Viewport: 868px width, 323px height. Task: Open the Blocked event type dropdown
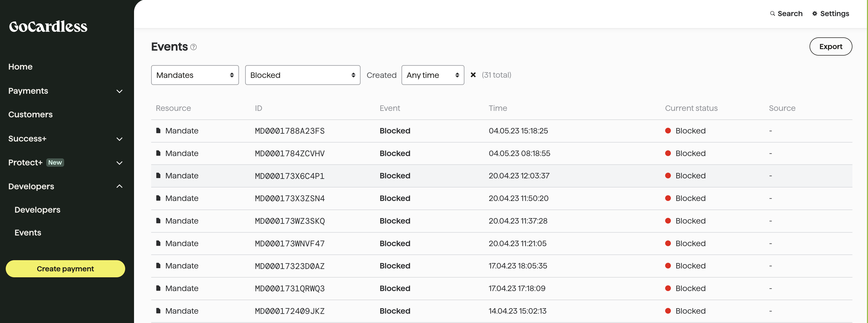pos(302,75)
